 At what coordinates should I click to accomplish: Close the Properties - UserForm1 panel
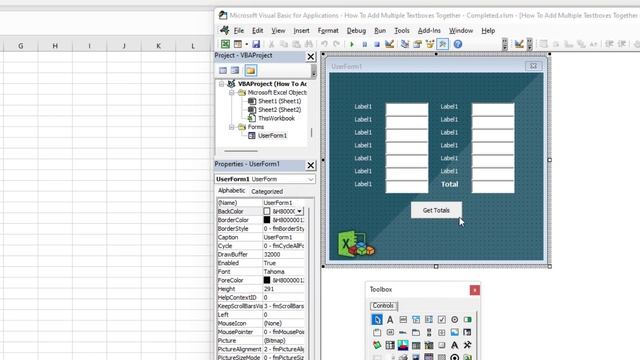pos(311,165)
